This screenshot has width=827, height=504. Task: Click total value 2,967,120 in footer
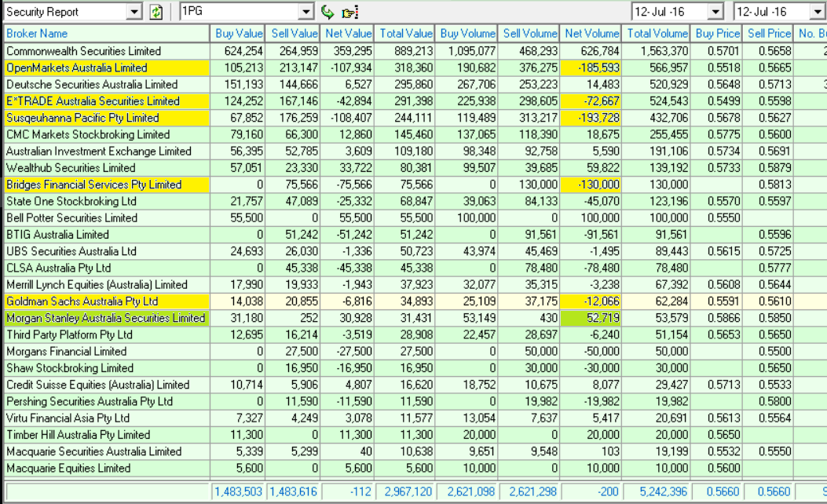(404, 492)
